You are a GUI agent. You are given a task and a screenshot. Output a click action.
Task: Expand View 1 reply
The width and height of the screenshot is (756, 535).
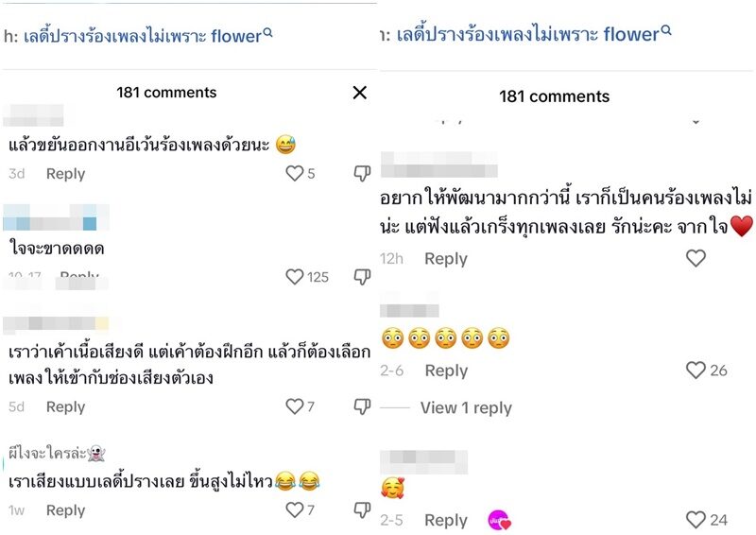coord(466,408)
